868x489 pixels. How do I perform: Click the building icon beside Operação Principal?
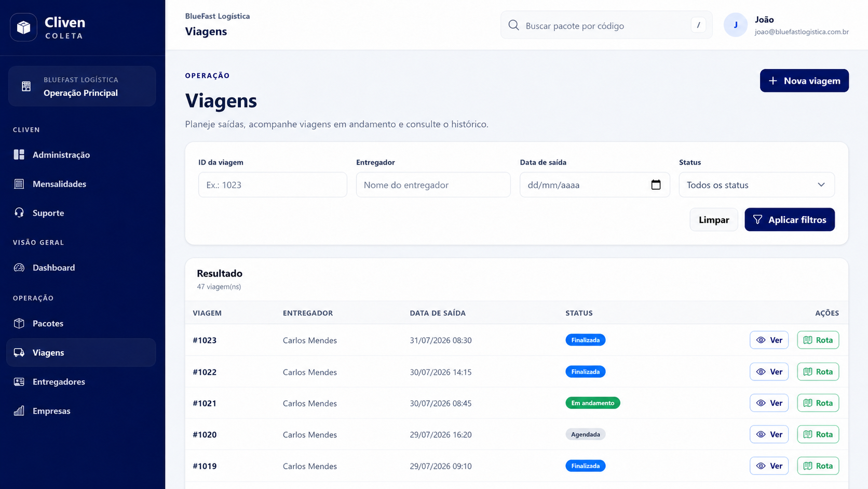pos(26,86)
